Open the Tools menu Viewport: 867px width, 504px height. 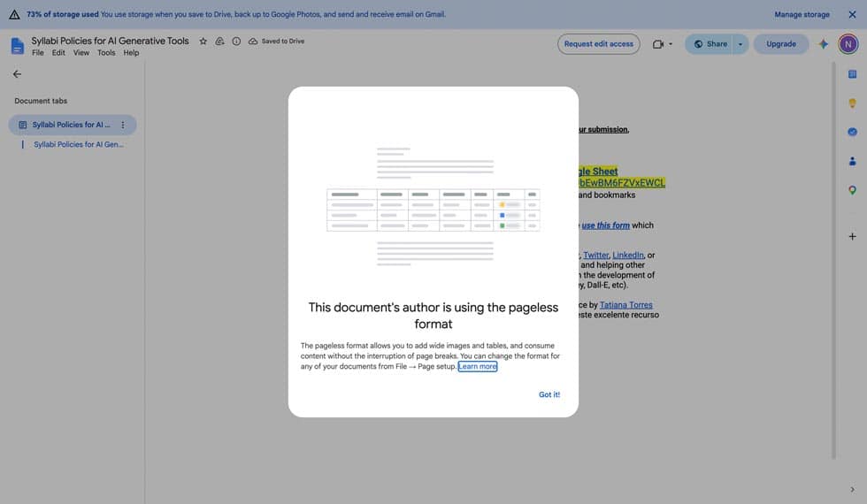[x=106, y=53]
